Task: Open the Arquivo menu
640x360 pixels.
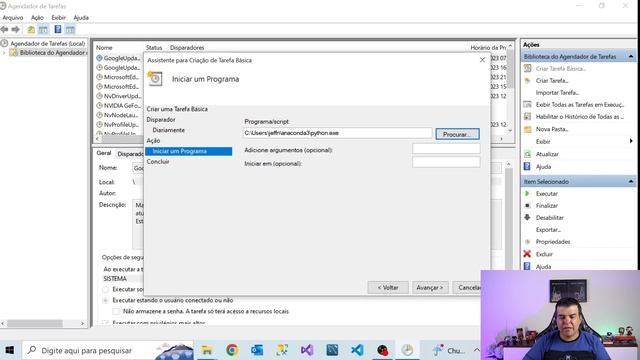Action: (13, 18)
